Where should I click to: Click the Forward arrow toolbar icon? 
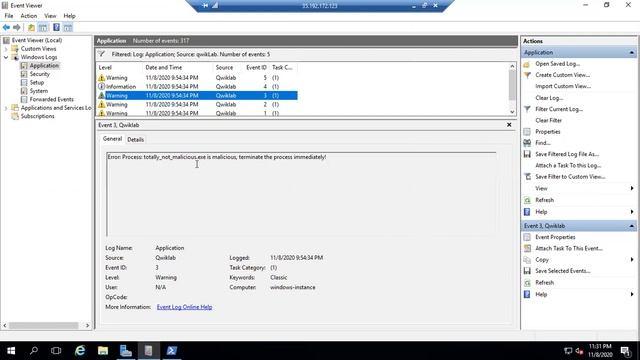16,27
